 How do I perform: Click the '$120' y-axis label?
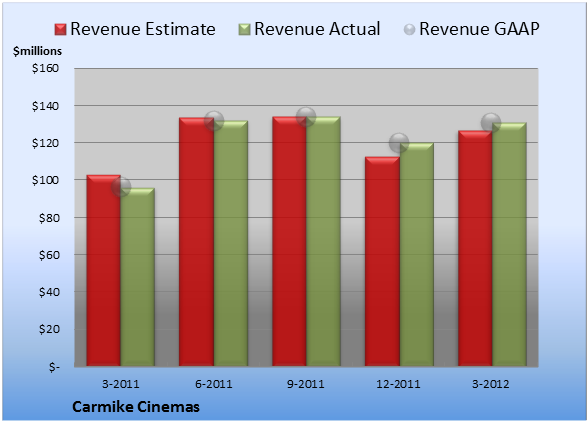[x=45, y=143]
